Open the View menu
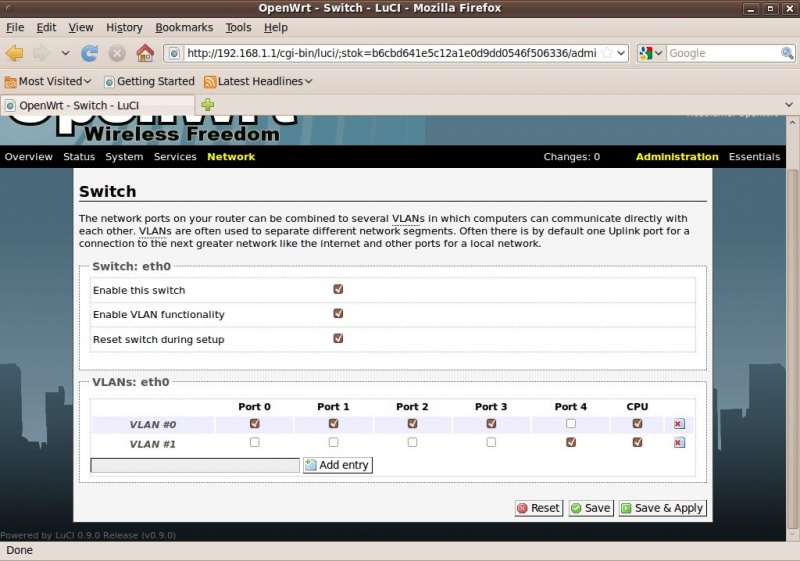 tap(81, 28)
